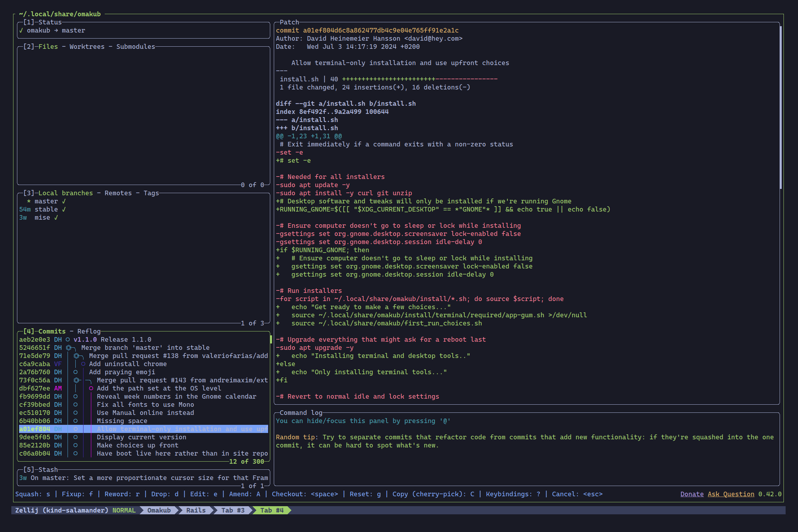Click the Reword: r keybinding hint
The width and height of the screenshot is (798, 532).
tap(122, 494)
